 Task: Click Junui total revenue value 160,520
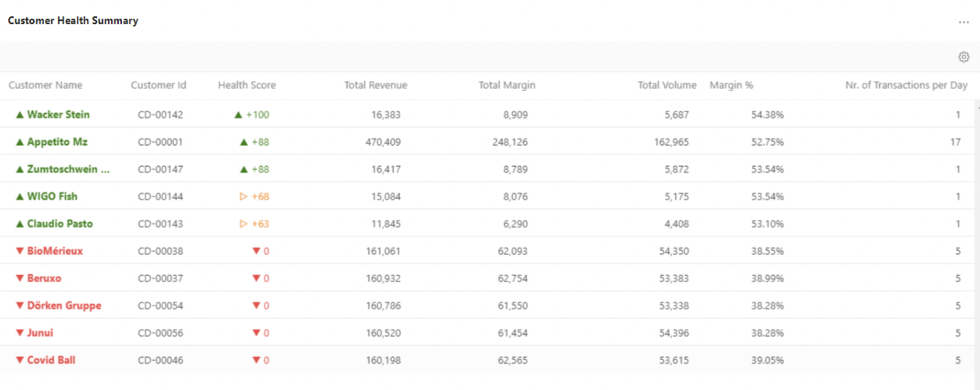tap(383, 333)
